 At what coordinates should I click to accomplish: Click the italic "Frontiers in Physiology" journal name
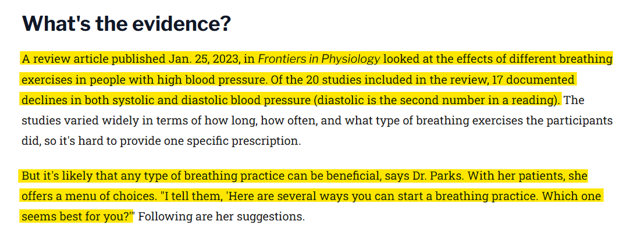click(x=319, y=59)
